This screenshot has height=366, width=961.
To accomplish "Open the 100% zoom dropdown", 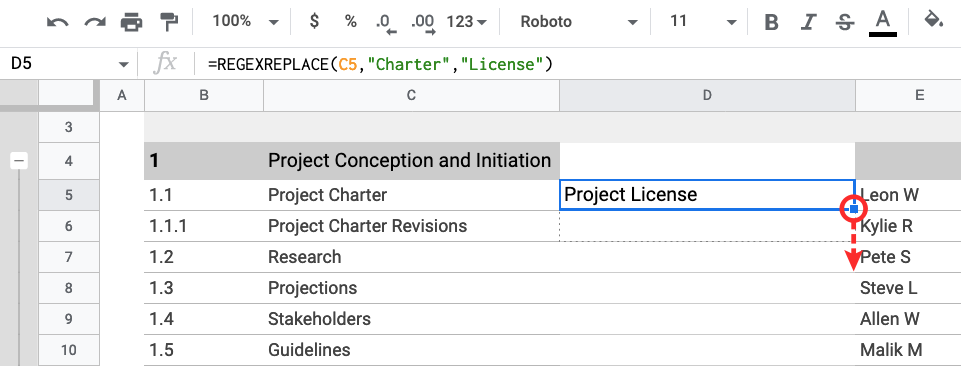I will 245,22.
